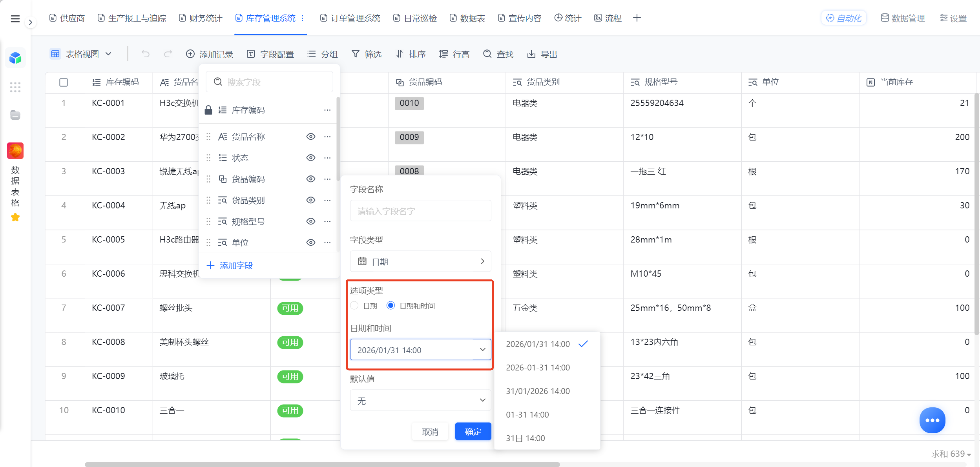Toggle visibility of 货品类别 field
The width and height of the screenshot is (980, 467).
point(311,200)
